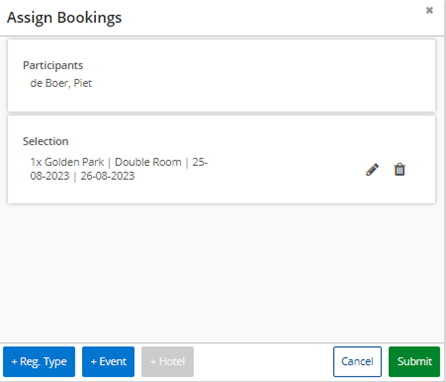Click the 25- check-in date start
Screen dimensions: 446x382
[200, 162]
